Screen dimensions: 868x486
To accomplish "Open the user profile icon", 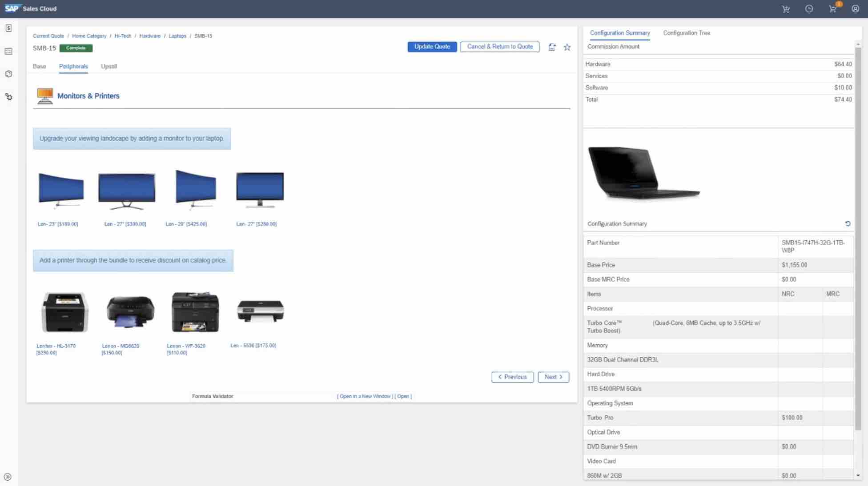I will tap(855, 8).
